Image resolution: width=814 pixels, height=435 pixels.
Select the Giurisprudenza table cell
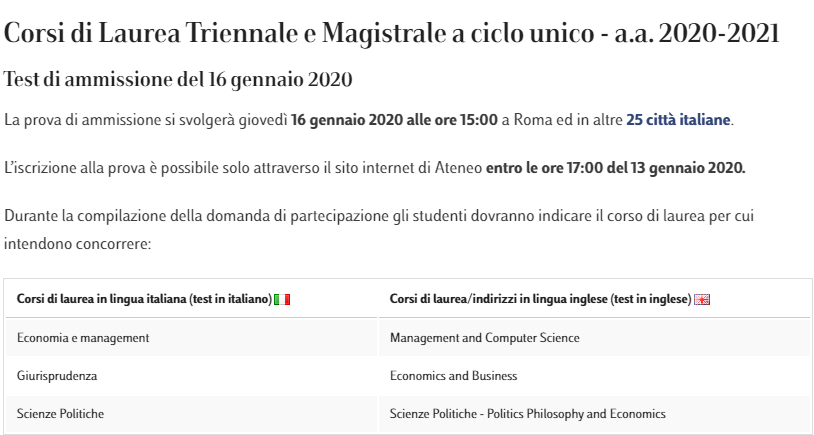click(x=191, y=375)
